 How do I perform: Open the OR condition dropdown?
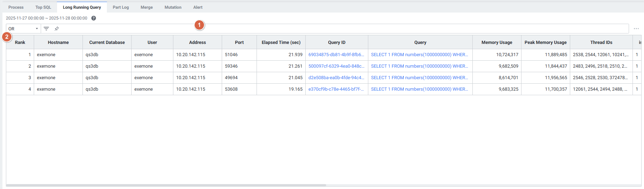pyautogui.click(x=23, y=29)
